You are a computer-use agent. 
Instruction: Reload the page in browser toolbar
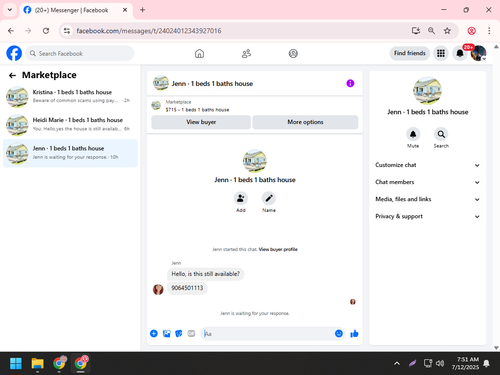click(46, 31)
